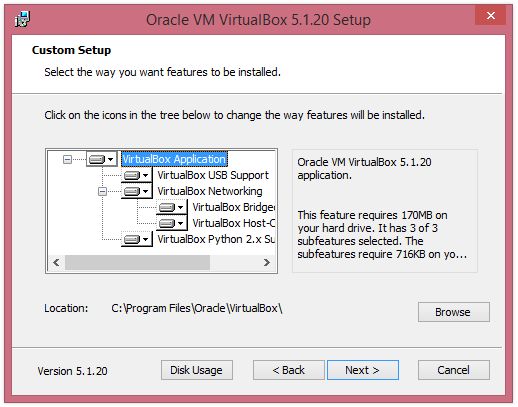This screenshot has height=407, width=518.
Task: Go to the previous step with Back
Action: tap(288, 370)
